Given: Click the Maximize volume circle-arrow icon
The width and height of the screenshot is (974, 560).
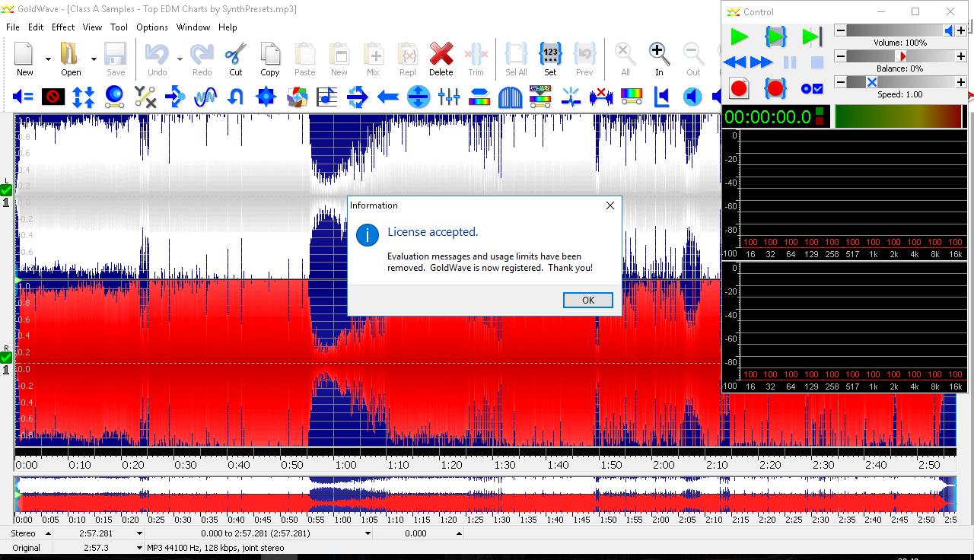Looking at the screenshot, I should (419, 97).
